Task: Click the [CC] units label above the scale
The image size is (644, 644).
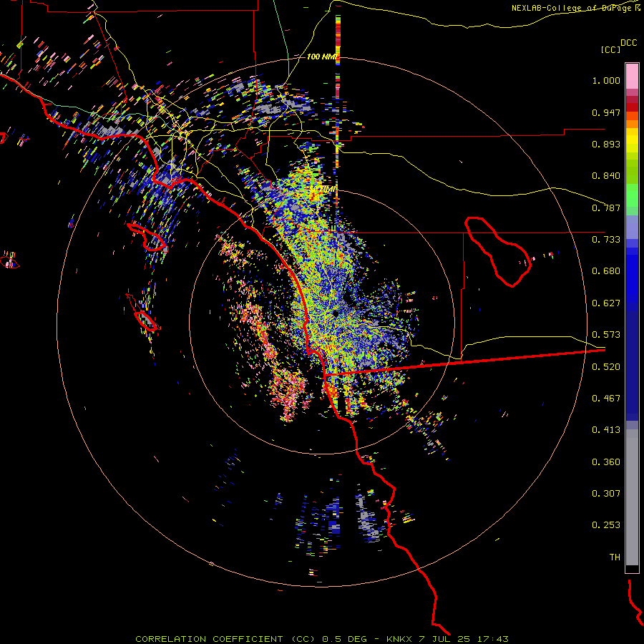Action: (610, 49)
